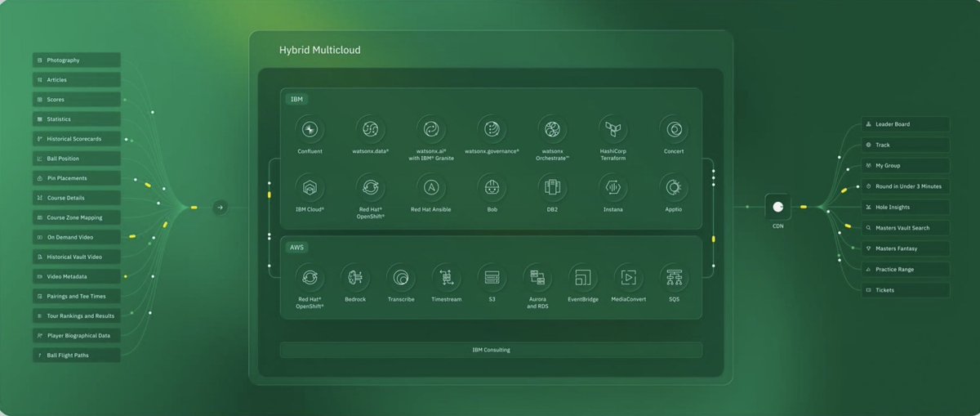Click the watsonx.governance icon
The image size is (980, 416).
coord(492,129)
